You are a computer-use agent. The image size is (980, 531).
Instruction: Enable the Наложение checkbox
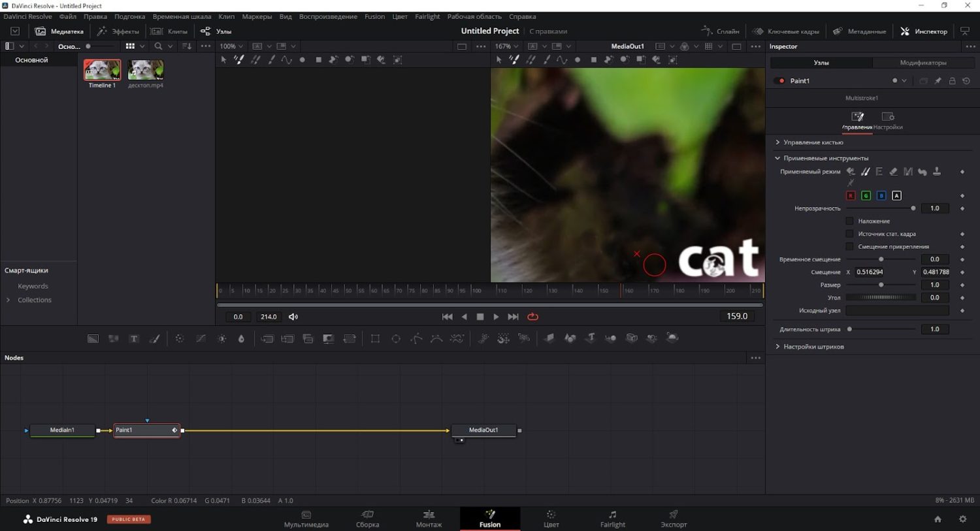[x=849, y=221]
